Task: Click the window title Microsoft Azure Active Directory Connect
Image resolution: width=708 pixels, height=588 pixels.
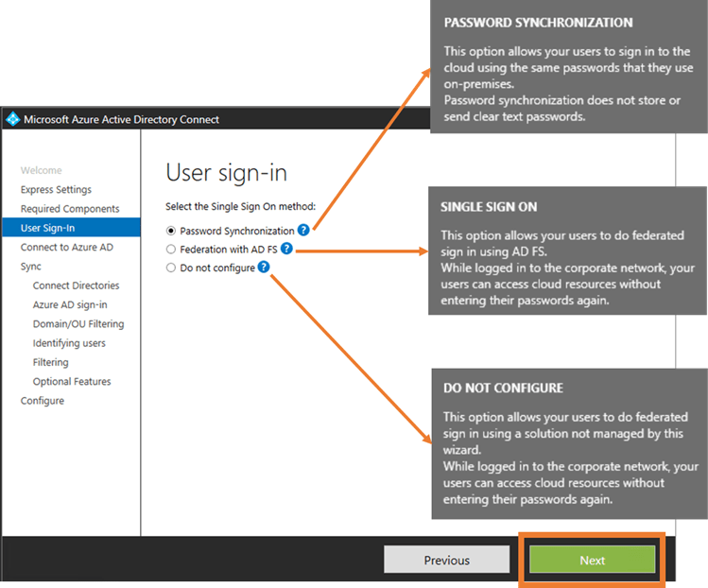Action: coord(121,119)
